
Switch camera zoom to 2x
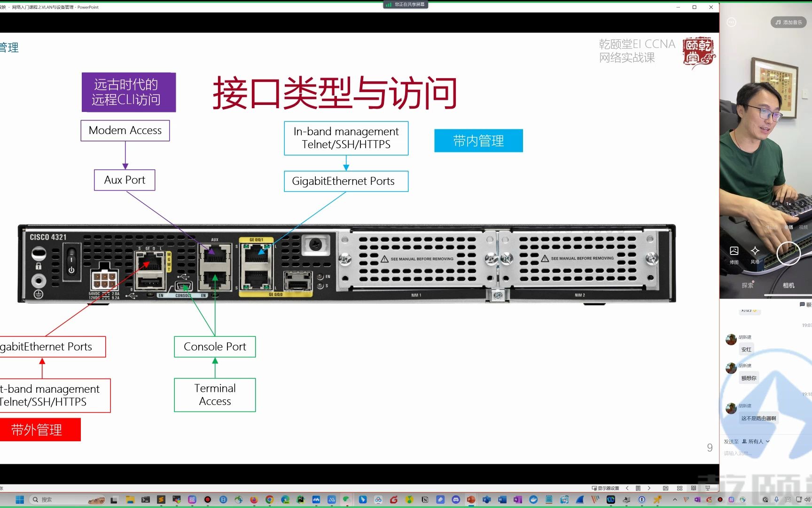(x=803, y=204)
